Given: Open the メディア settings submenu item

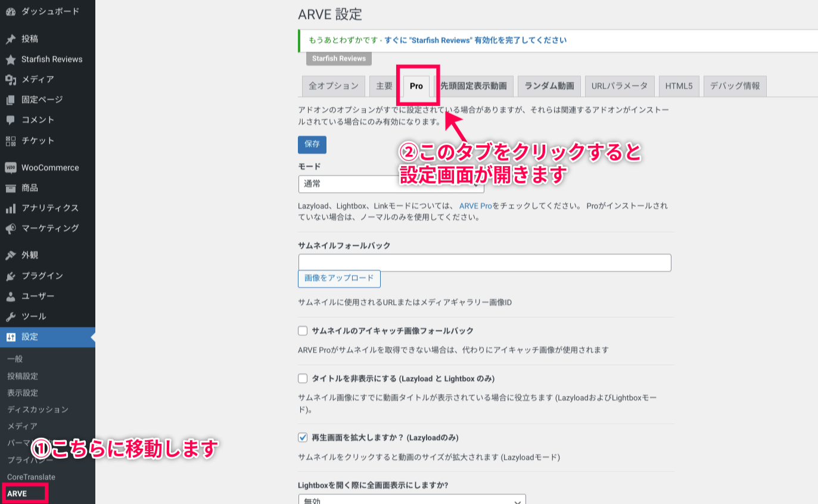Looking at the screenshot, I should pos(23,426).
